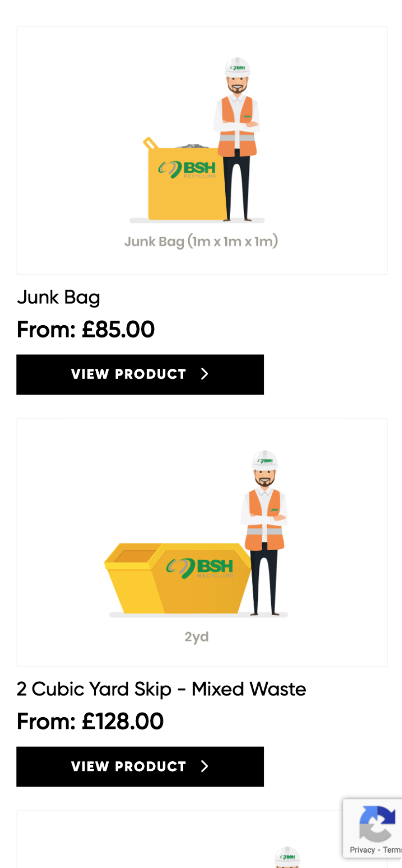Open View Product for the 2 Cubic Yard Skip

(x=140, y=767)
